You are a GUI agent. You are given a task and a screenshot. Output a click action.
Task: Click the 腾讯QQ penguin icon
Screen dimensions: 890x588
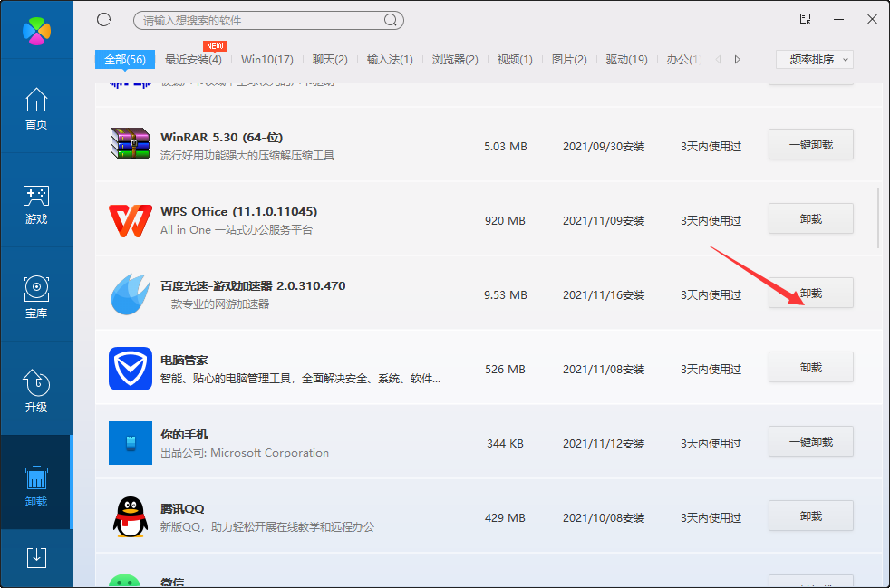coord(131,516)
